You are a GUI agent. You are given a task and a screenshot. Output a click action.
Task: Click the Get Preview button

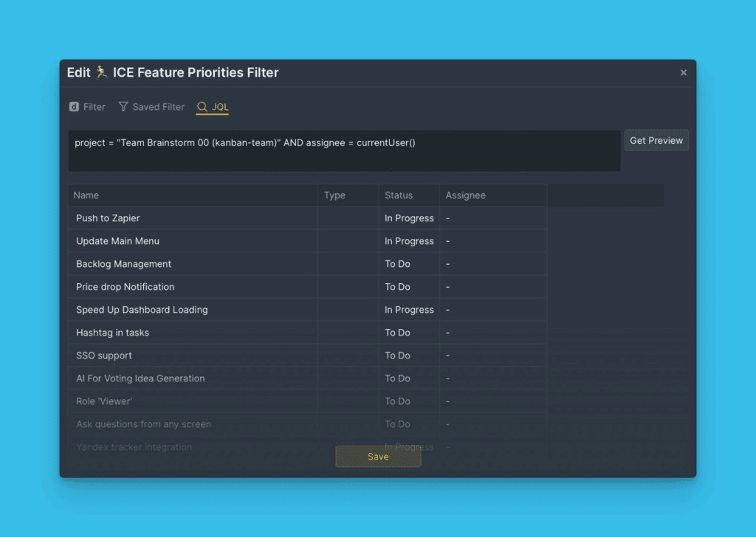pyautogui.click(x=656, y=140)
